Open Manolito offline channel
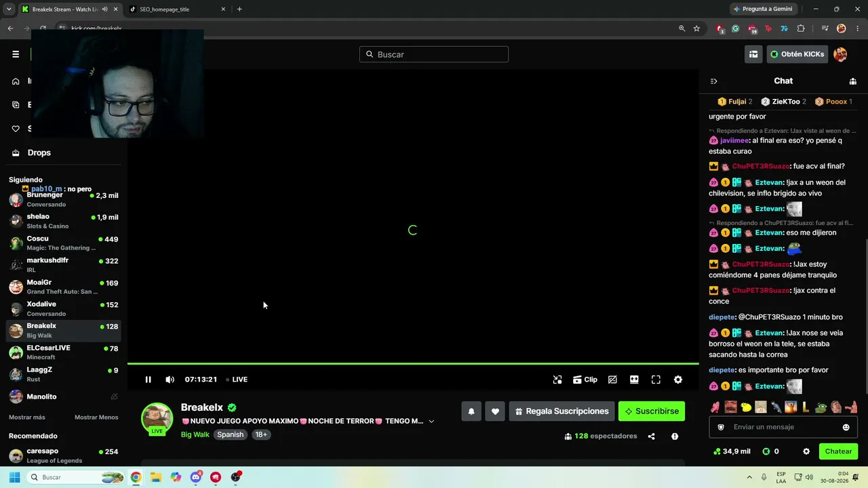868x488 pixels. 64,396
